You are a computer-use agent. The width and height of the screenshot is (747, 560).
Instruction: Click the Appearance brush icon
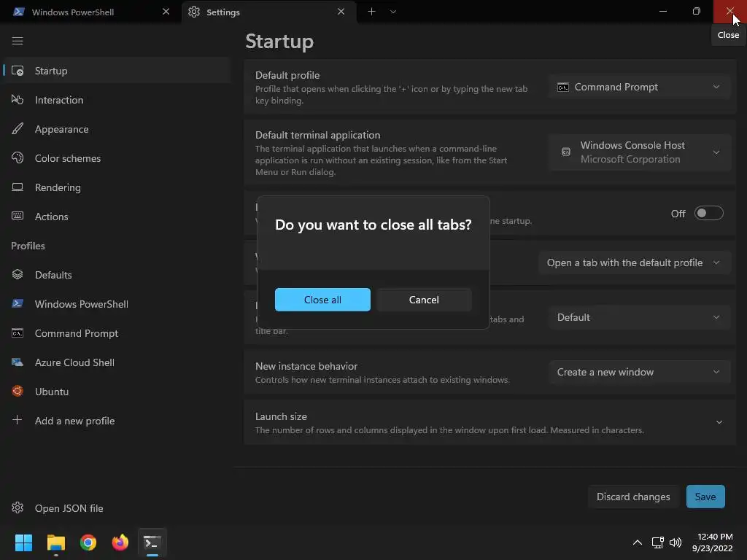18,129
